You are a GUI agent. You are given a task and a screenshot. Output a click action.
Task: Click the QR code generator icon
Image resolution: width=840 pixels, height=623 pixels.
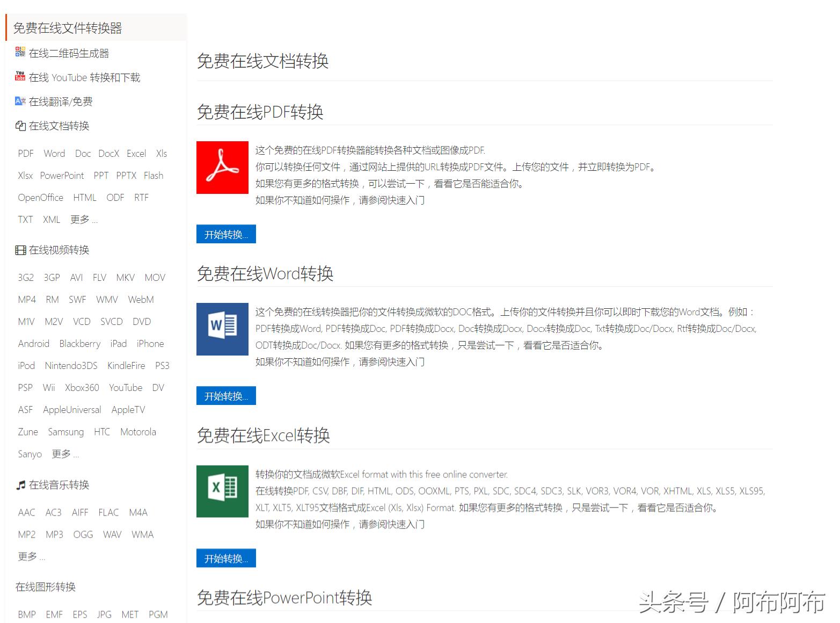20,52
